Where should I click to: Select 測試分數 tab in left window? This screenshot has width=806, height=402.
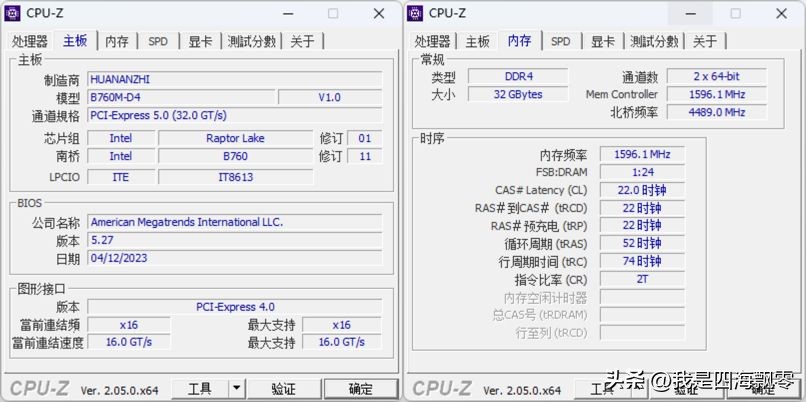click(x=251, y=41)
